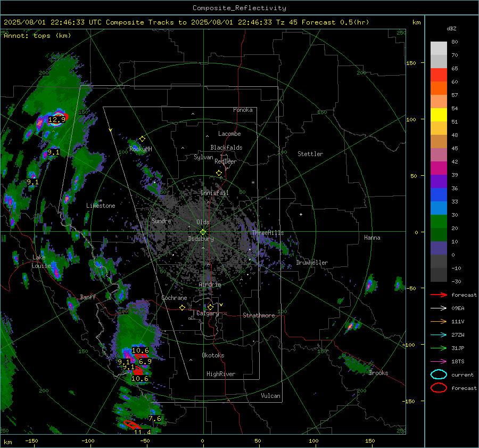Viewport: 479px width, 448px height.
Task: Click the HighRiver label
Action: tap(221, 374)
